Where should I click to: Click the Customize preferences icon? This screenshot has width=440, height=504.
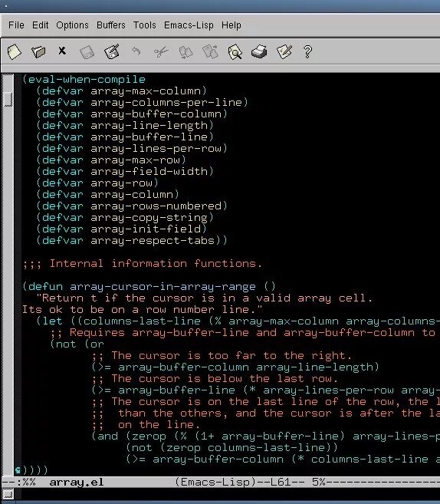point(284,51)
